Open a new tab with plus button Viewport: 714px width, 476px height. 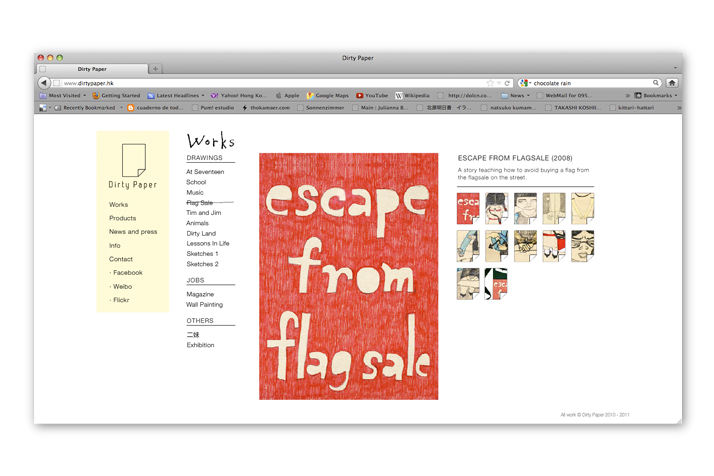click(x=155, y=69)
